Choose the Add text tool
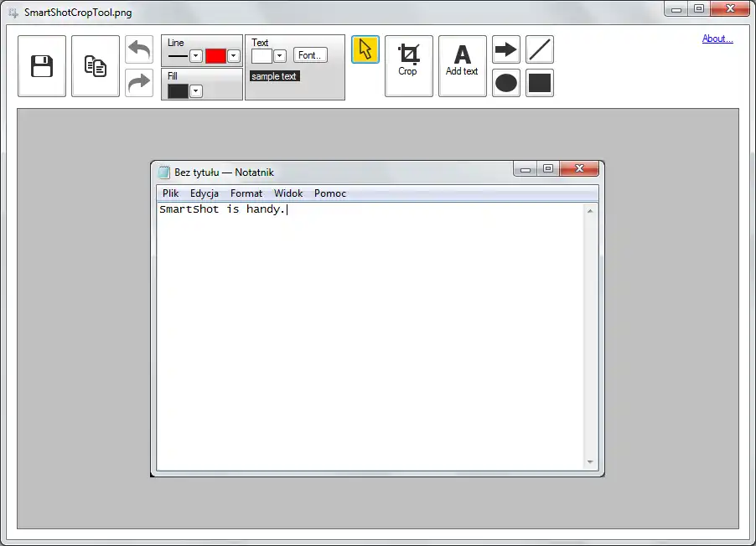The image size is (756, 546). [463, 66]
